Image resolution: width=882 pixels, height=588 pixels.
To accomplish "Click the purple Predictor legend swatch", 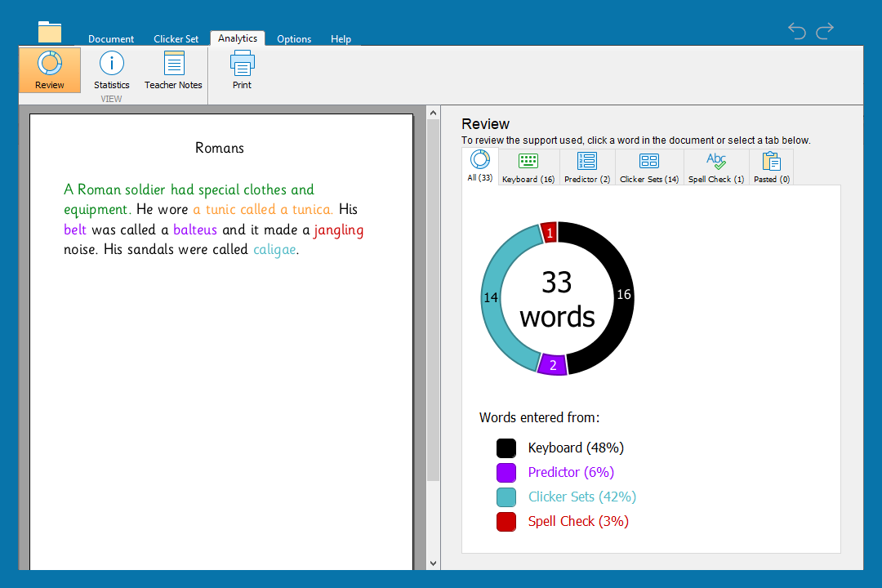I will point(506,473).
